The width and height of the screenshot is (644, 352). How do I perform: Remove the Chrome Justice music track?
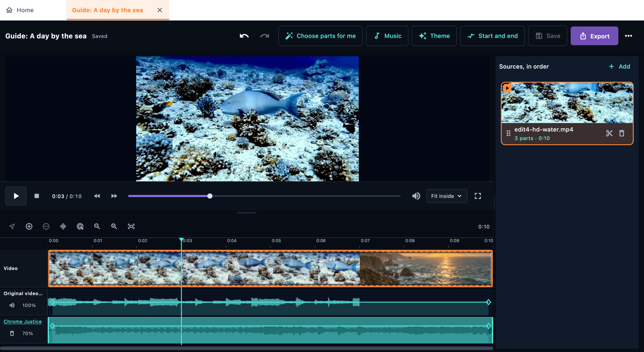point(12,333)
